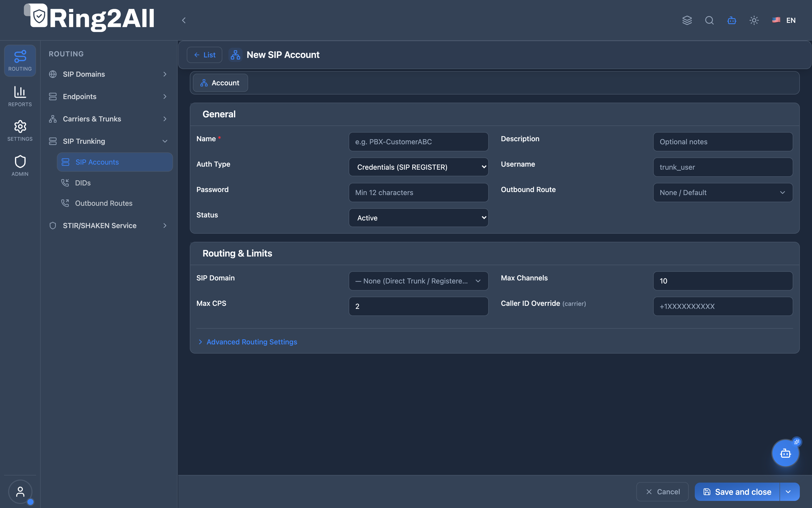Image resolution: width=812 pixels, height=508 pixels.
Task: Click the Ring2All logo
Action: (89, 18)
